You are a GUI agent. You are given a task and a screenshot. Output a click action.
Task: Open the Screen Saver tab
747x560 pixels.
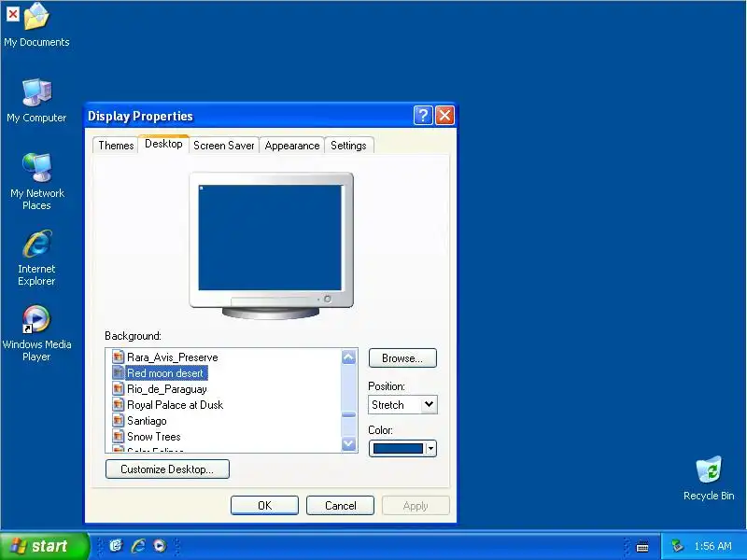[223, 146]
